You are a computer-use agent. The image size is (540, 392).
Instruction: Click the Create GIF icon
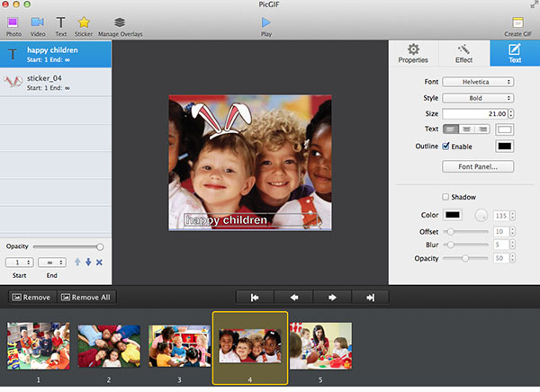pyautogui.click(x=517, y=22)
